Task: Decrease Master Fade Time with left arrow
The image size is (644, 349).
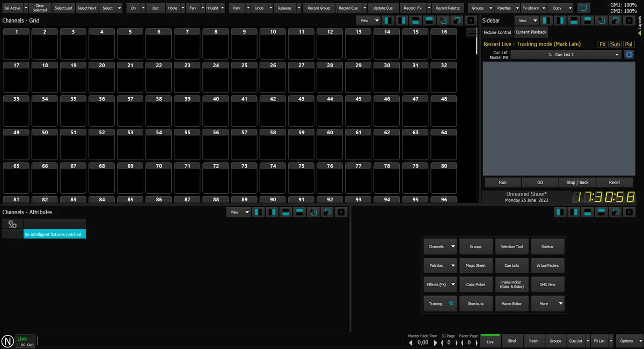Action: click(x=411, y=343)
